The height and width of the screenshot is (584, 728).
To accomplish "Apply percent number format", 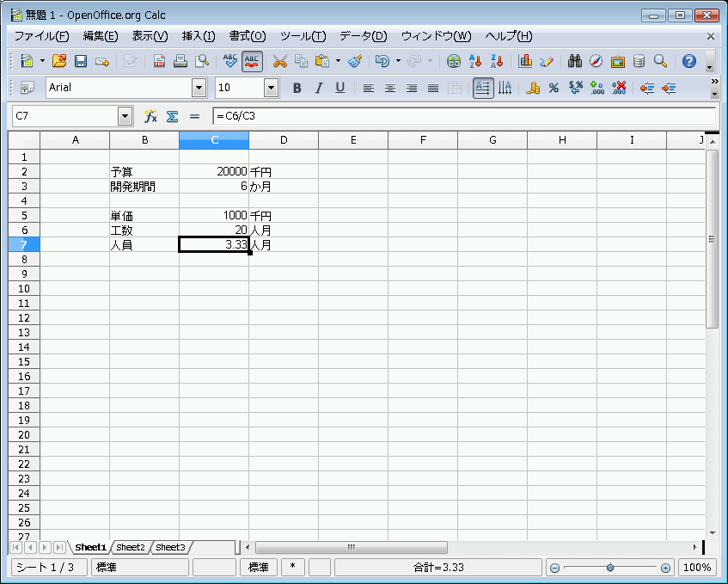I will [x=554, y=88].
